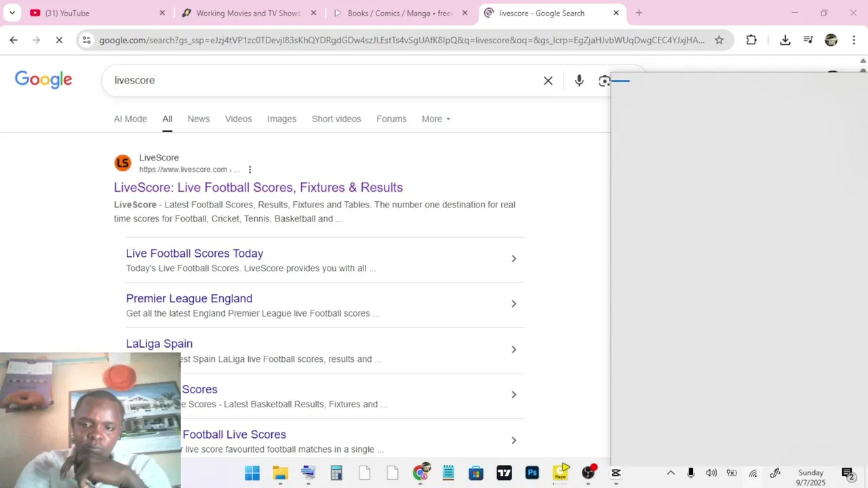Expand chevron for Live Football Scores Today
The height and width of the screenshot is (488, 868).
click(513, 259)
